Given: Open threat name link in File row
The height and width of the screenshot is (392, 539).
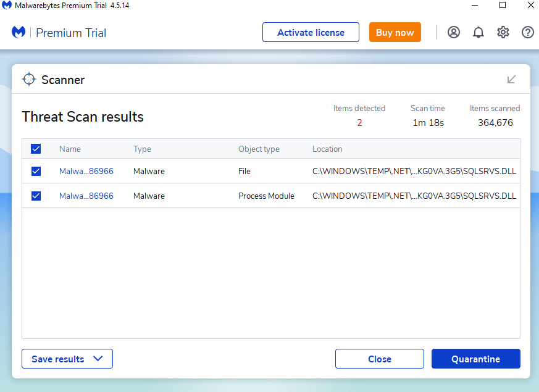Looking at the screenshot, I should point(86,171).
